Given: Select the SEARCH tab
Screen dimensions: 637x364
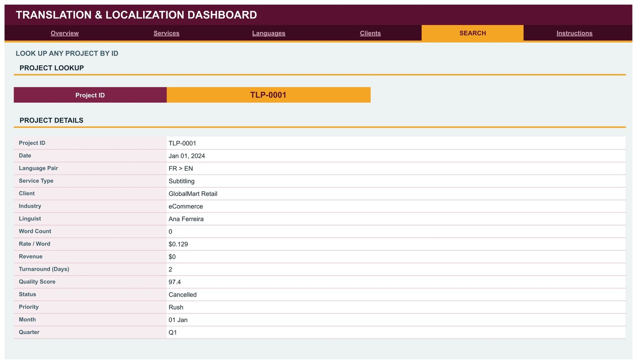Looking at the screenshot, I should 473,33.
